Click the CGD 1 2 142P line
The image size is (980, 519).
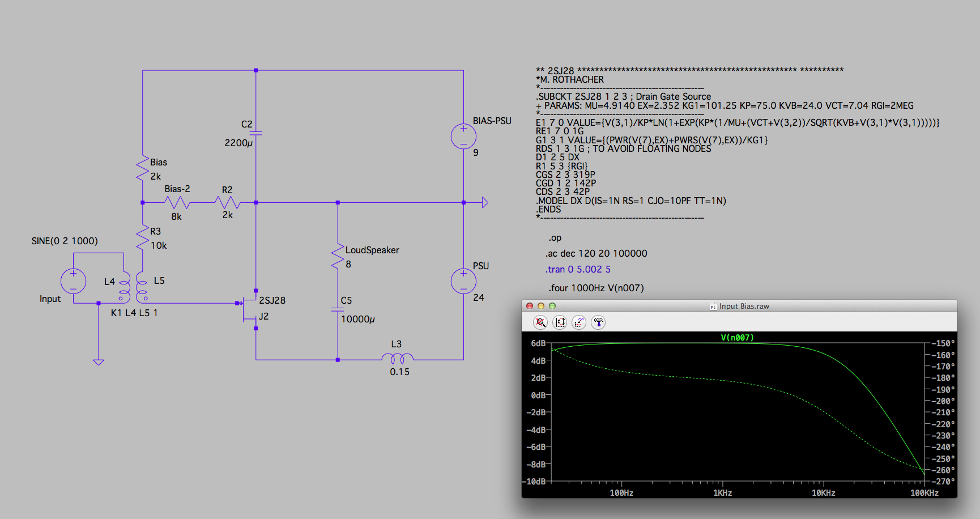566,184
